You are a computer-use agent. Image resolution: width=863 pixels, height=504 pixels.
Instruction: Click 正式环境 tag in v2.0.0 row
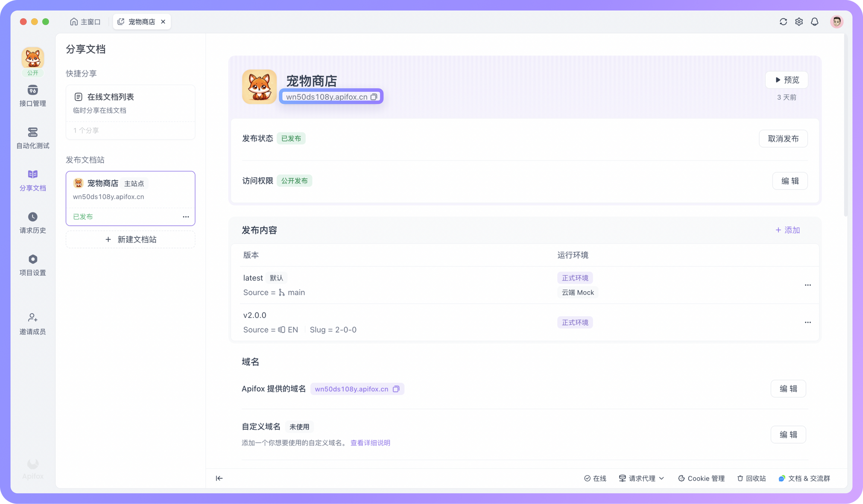pyautogui.click(x=575, y=322)
